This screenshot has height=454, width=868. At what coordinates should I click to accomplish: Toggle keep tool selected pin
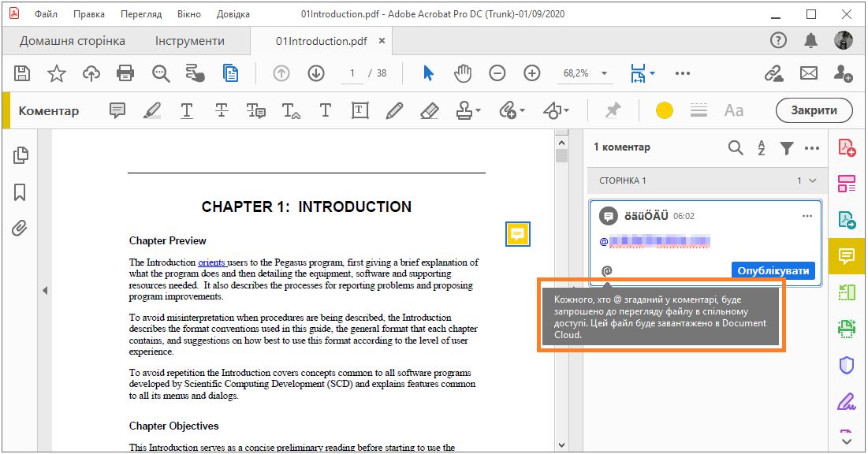pos(613,110)
